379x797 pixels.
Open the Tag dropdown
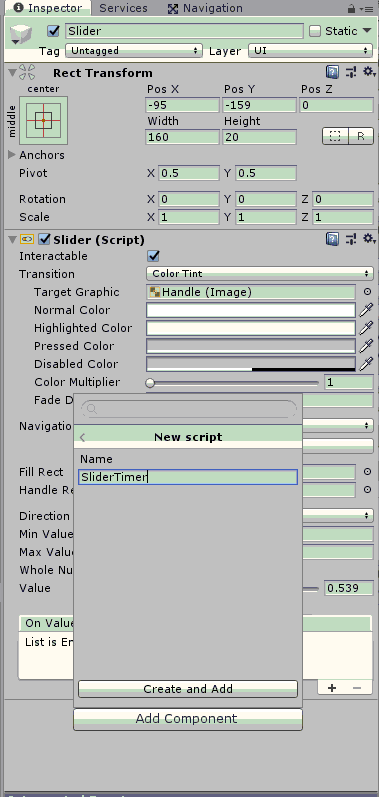pyautogui.click(x=134, y=51)
